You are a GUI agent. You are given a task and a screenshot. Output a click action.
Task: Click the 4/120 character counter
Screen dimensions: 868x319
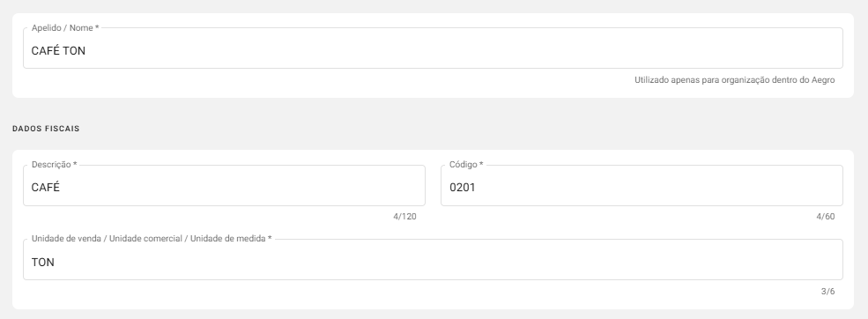pyautogui.click(x=404, y=217)
